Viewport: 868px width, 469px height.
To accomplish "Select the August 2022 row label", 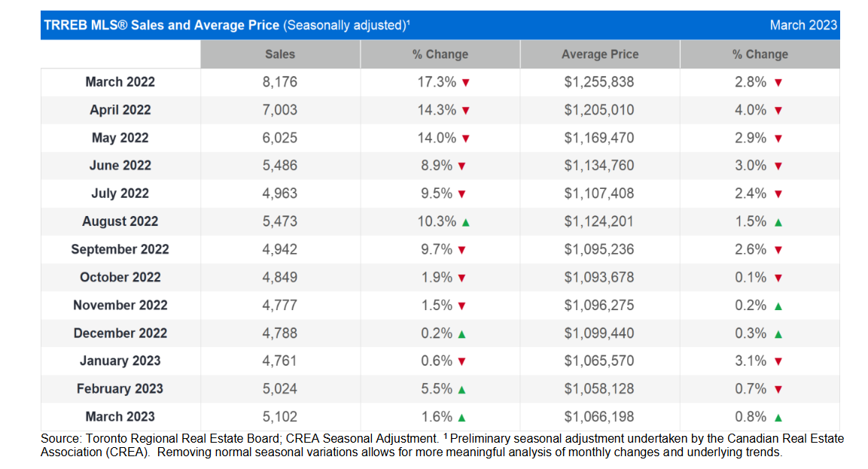I will click(x=120, y=221).
